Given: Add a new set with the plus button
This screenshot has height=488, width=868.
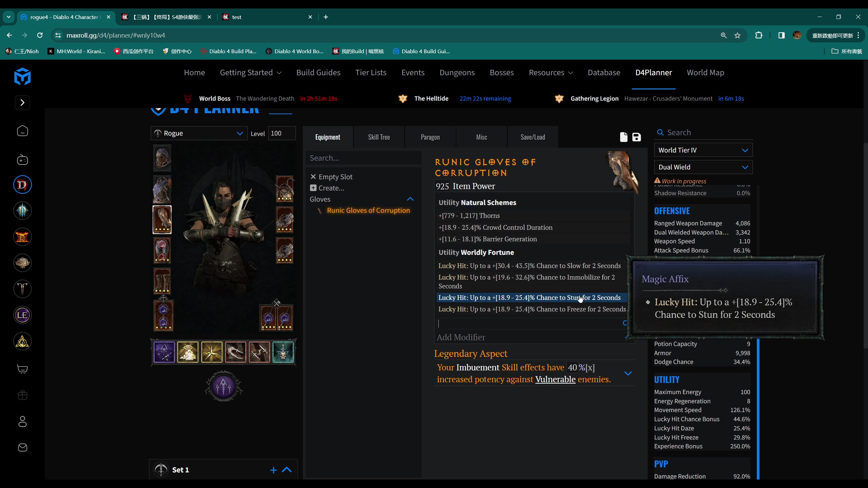Looking at the screenshot, I should tap(273, 470).
